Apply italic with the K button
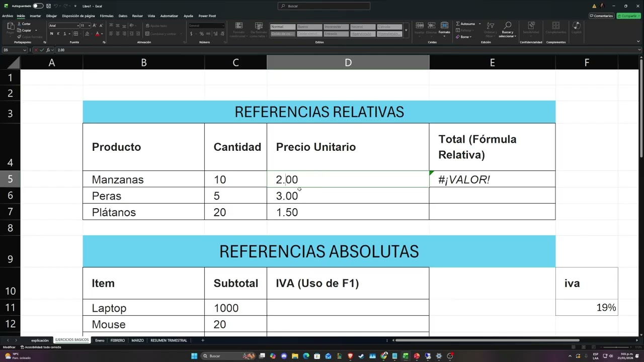The height and width of the screenshot is (362, 644). tap(58, 34)
